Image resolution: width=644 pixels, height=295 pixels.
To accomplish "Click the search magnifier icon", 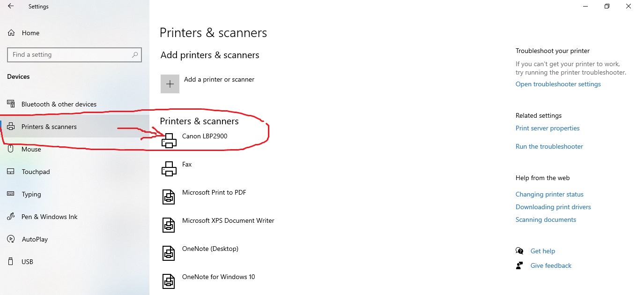I will (135, 55).
